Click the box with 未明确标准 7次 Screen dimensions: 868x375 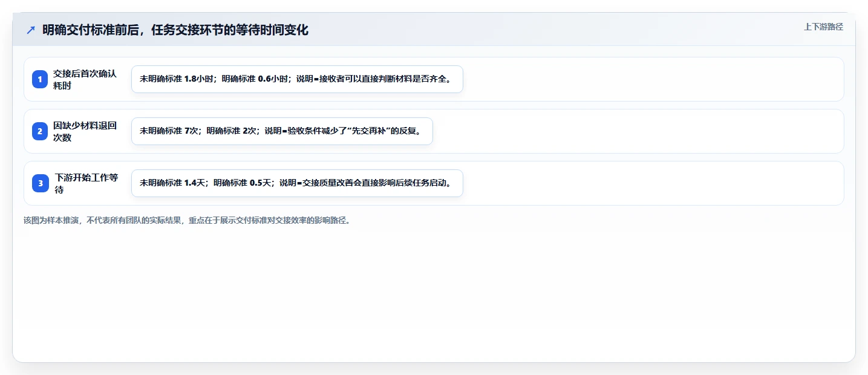(x=282, y=131)
